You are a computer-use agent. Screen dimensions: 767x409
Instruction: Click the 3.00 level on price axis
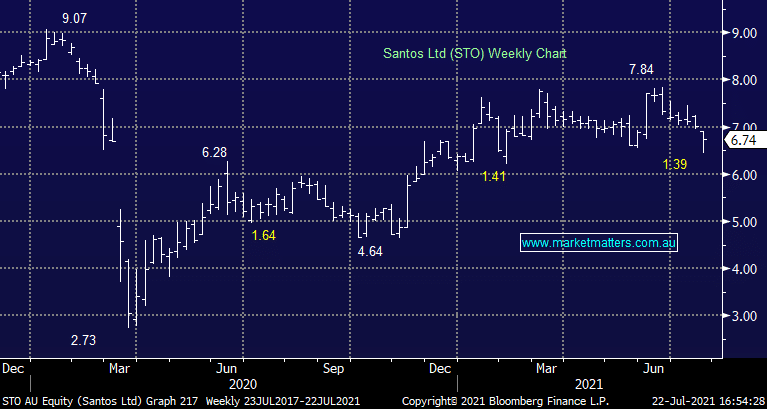(x=742, y=316)
